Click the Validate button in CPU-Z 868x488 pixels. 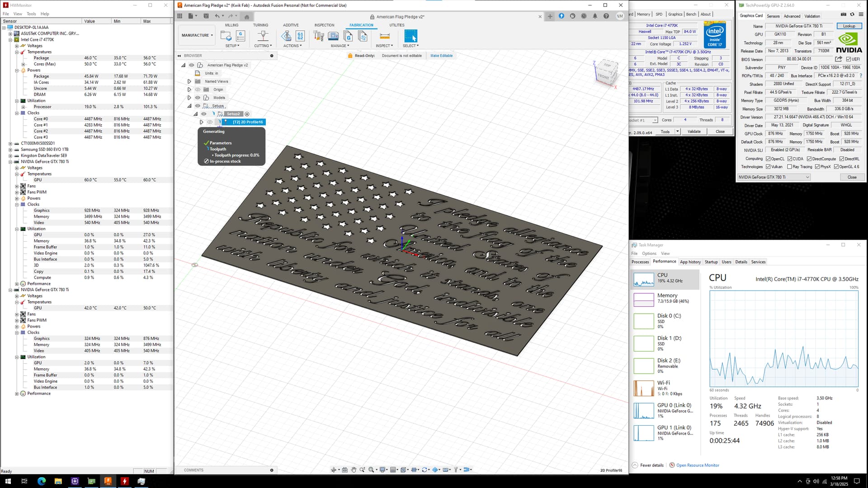click(694, 131)
